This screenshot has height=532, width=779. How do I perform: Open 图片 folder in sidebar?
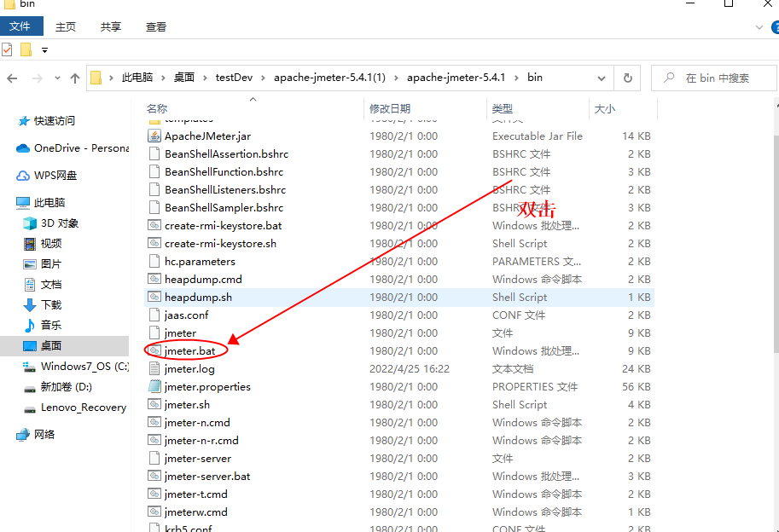[x=43, y=263]
